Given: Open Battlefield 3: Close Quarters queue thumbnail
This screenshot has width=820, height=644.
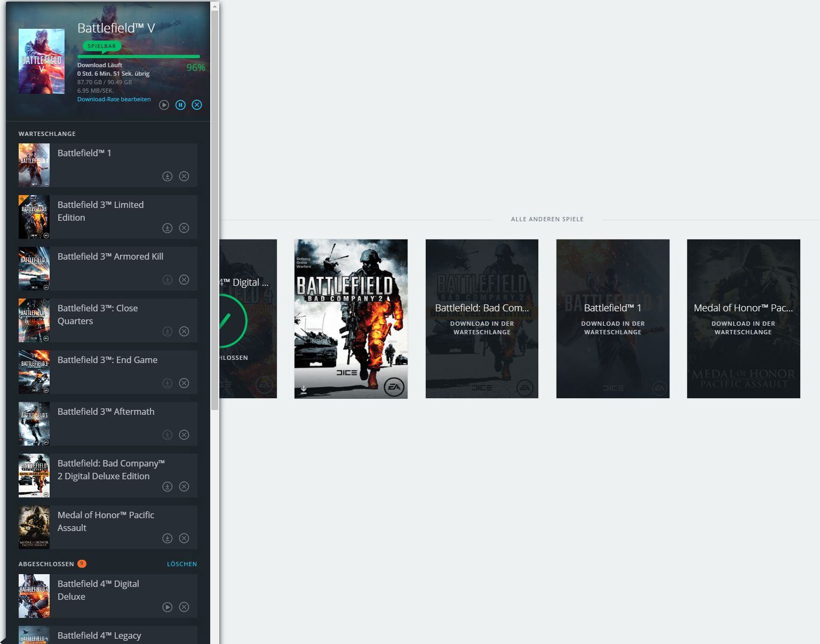Looking at the screenshot, I should tap(34, 320).
